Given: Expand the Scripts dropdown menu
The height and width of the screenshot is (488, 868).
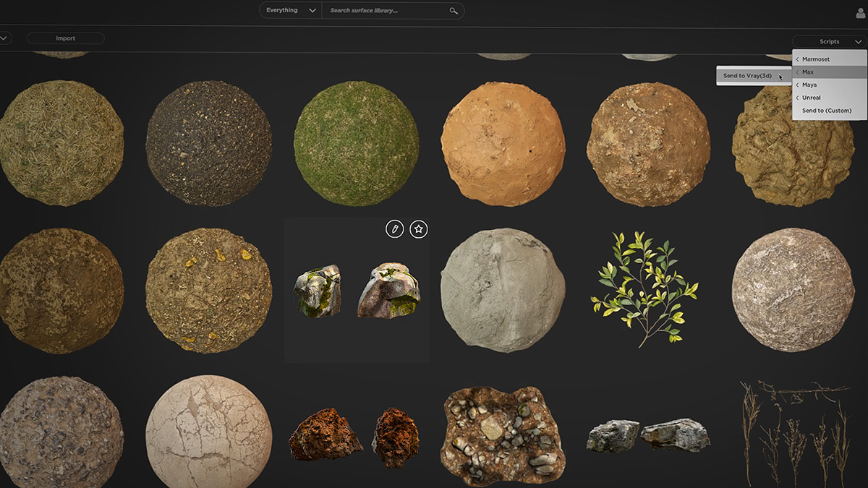Looking at the screenshot, I should (829, 42).
